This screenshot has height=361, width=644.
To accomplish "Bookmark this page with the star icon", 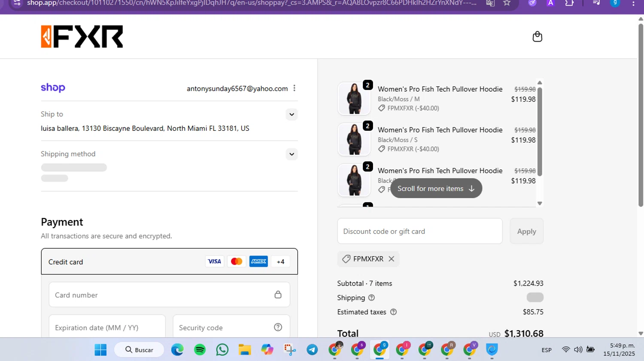I will [x=507, y=3].
